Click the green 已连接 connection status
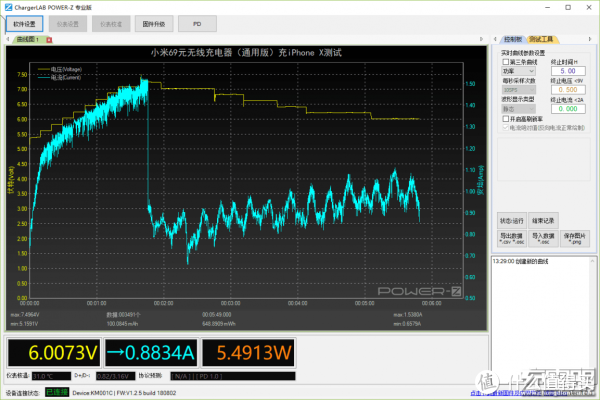This screenshot has width=600, height=400. point(57,392)
